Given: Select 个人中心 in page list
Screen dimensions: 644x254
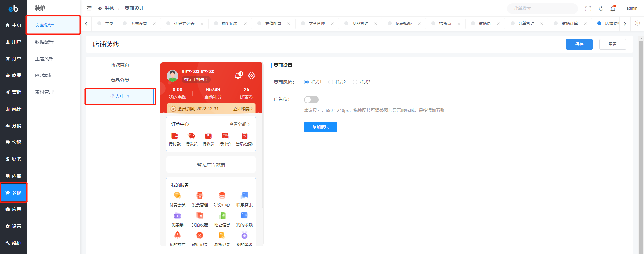Looking at the screenshot, I should [120, 97].
